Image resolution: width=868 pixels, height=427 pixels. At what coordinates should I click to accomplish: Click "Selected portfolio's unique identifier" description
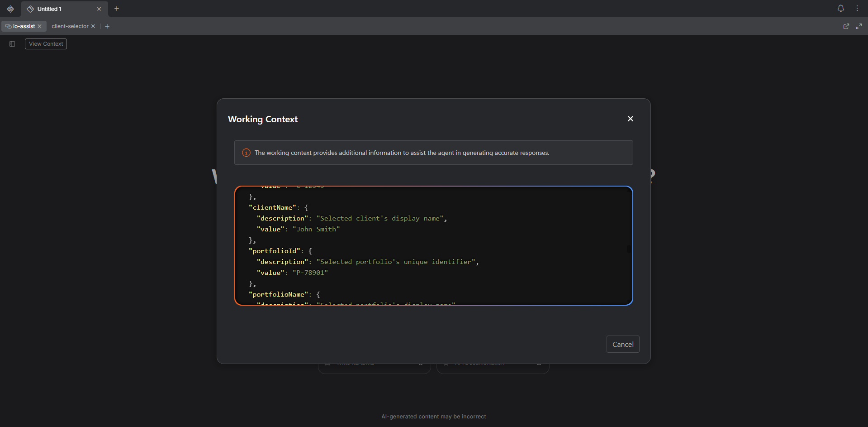pyautogui.click(x=396, y=262)
